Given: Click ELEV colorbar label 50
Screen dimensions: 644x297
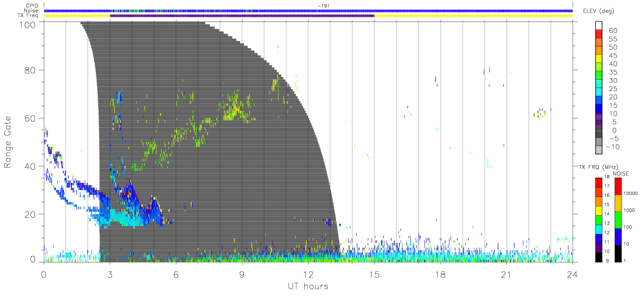Looking at the screenshot, I should (613, 48).
